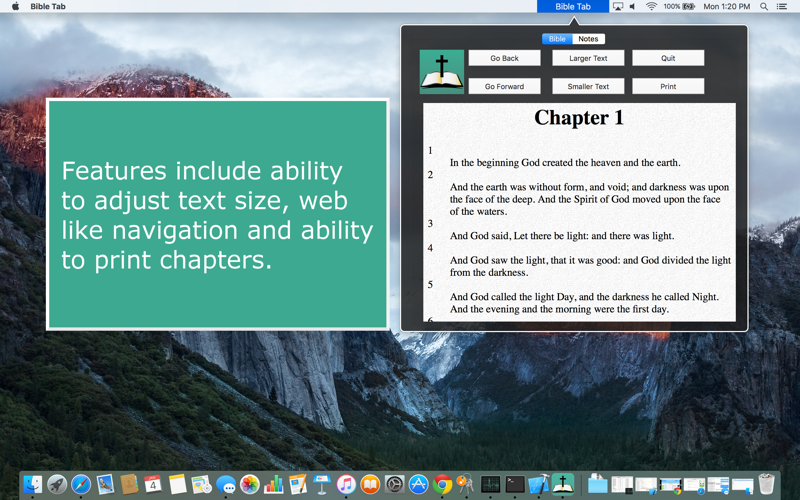Image resolution: width=800 pixels, height=500 pixels.
Task: Switch to the Notes tab
Action: pyautogui.click(x=588, y=39)
